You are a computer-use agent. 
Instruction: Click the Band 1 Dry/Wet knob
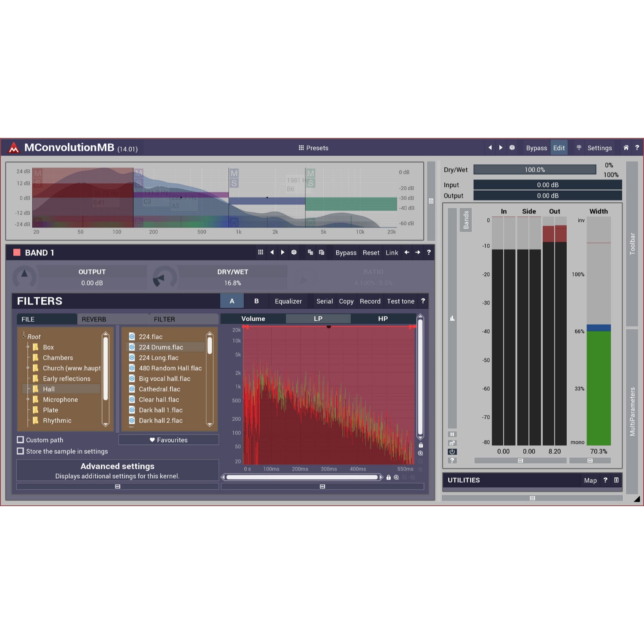164,277
